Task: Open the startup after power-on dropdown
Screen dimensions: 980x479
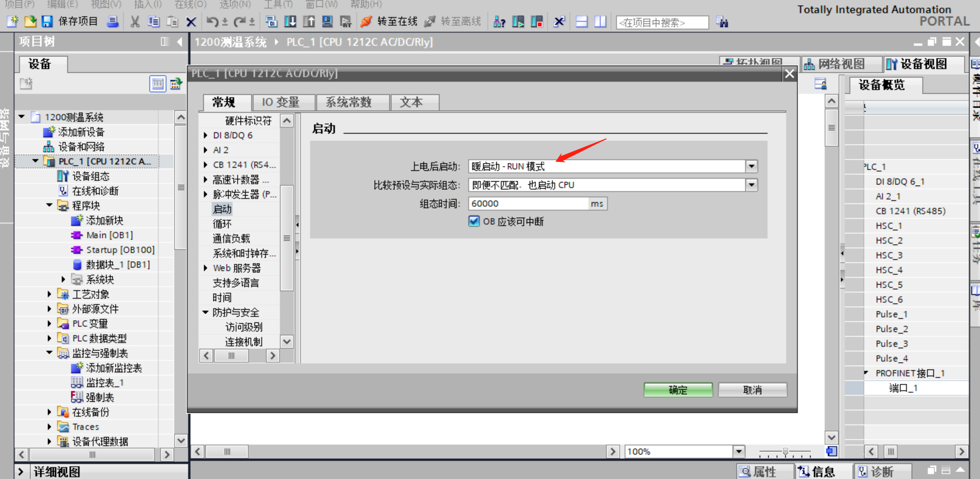Action: coord(752,166)
